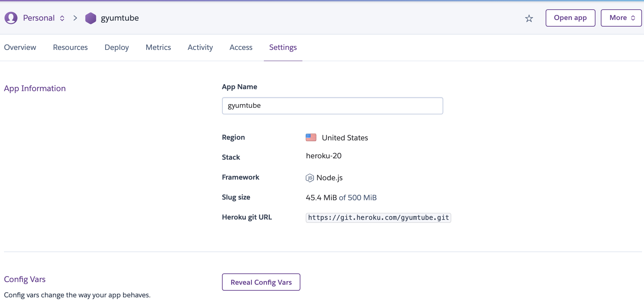Click Reveal Config Vars button

(x=261, y=282)
